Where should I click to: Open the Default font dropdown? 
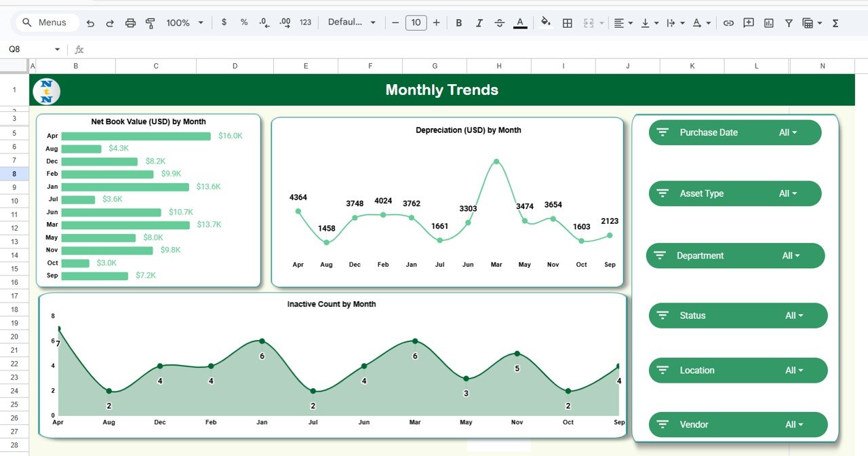[x=350, y=22]
